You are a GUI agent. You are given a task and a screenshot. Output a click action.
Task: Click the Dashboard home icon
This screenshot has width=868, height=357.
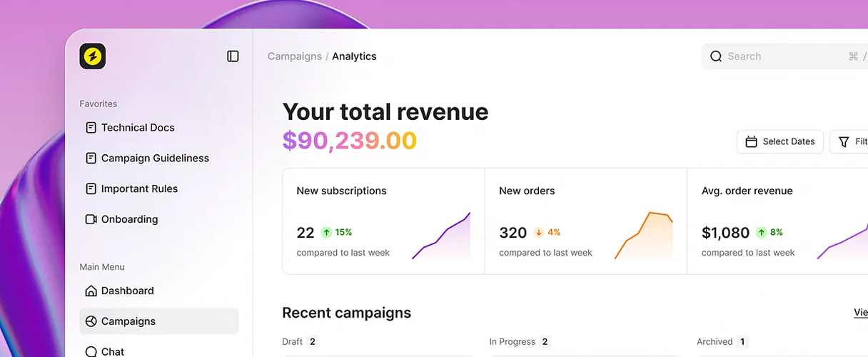pos(91,291)
